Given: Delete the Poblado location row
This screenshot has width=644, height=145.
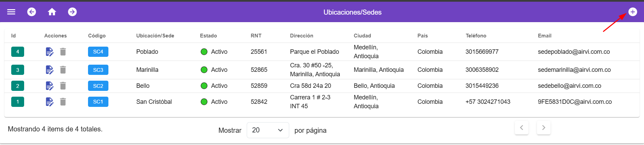Looking at the screenshot, I should click(63, 52).
